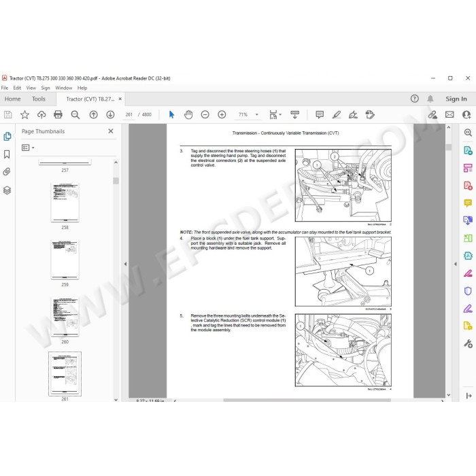Go to next page arrow
The width and height of the screenshot is (476, 476).
coord(110,115)
